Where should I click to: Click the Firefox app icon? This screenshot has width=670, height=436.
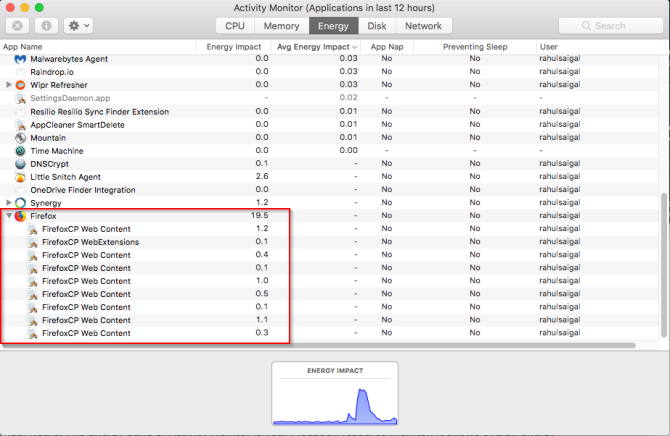tap(20, 216)
